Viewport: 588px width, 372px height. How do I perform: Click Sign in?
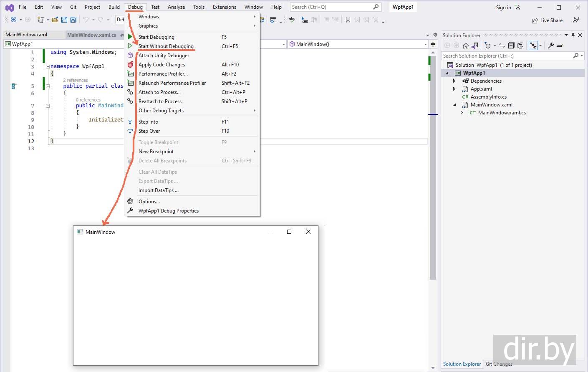(503, 7)
